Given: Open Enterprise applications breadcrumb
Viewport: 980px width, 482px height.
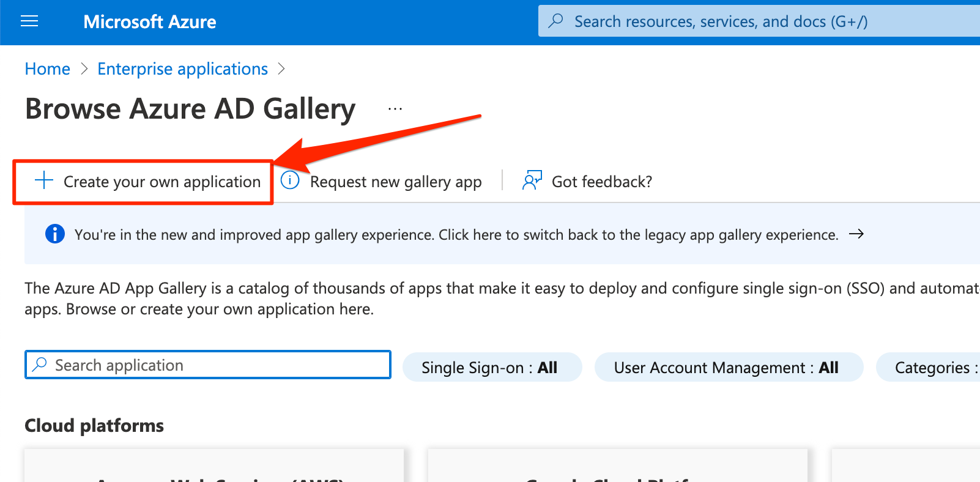Looking at the screenshot, I should click(182, 69).
